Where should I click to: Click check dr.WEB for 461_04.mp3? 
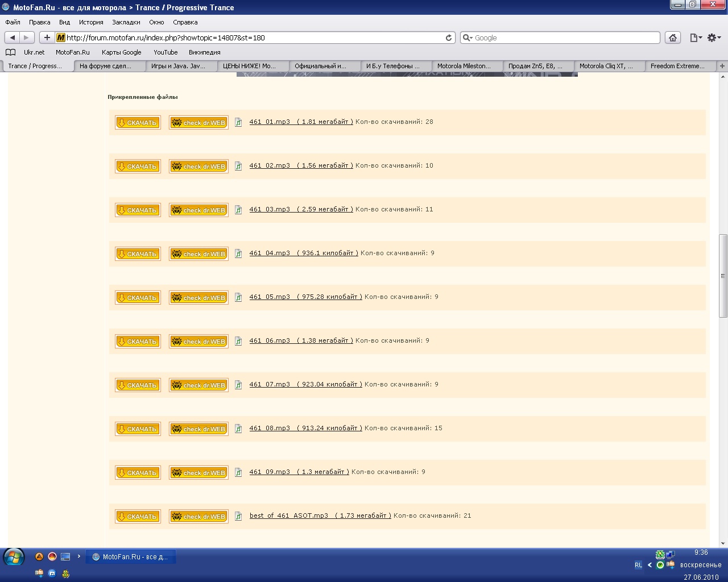coord(198,254)
